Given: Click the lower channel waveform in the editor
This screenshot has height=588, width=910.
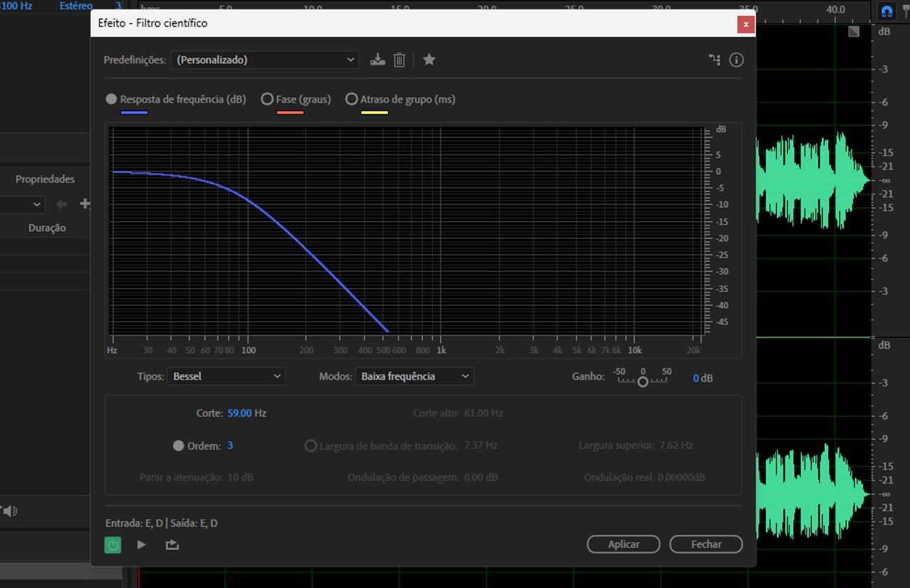Looking at the screenshot, I should coord(813,493).
